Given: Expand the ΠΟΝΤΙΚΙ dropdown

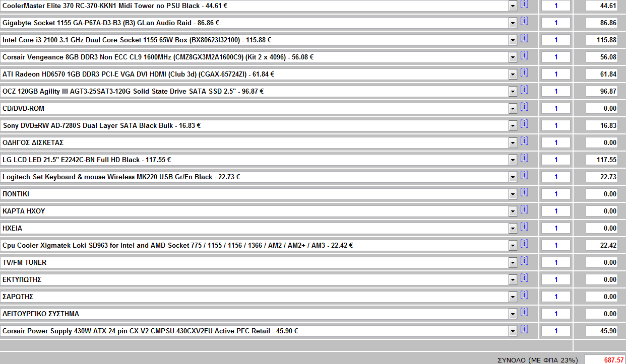Looking at the screenshot, I should [513, 194].
